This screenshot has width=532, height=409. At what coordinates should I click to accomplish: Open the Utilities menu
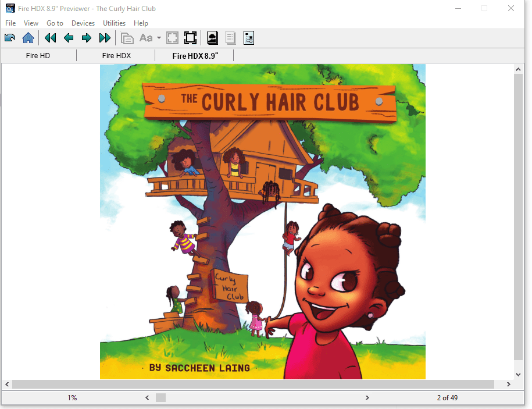coord(114,23)
